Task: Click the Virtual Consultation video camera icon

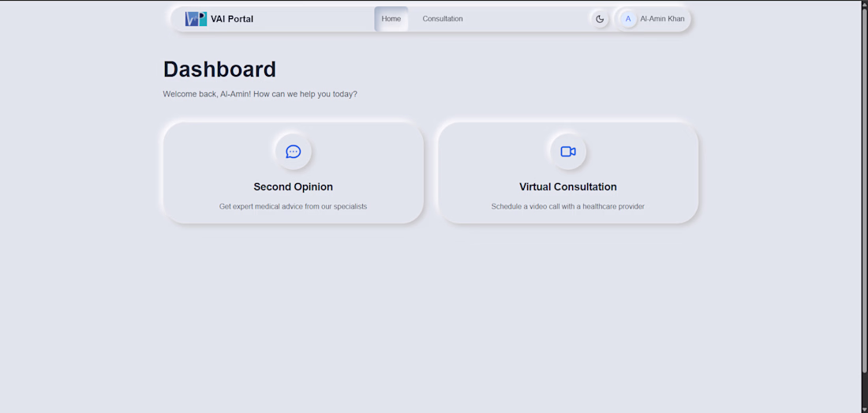Action: point(568,152)
